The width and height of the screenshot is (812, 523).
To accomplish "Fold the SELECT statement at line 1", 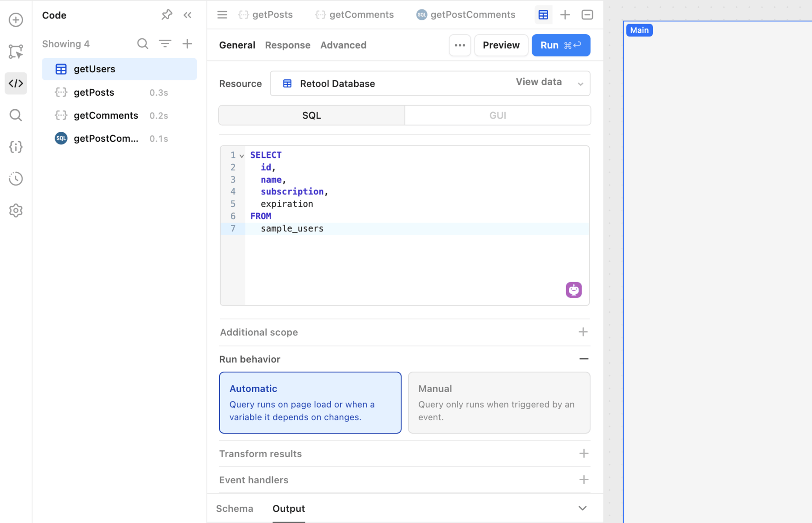I will [242, 156].
